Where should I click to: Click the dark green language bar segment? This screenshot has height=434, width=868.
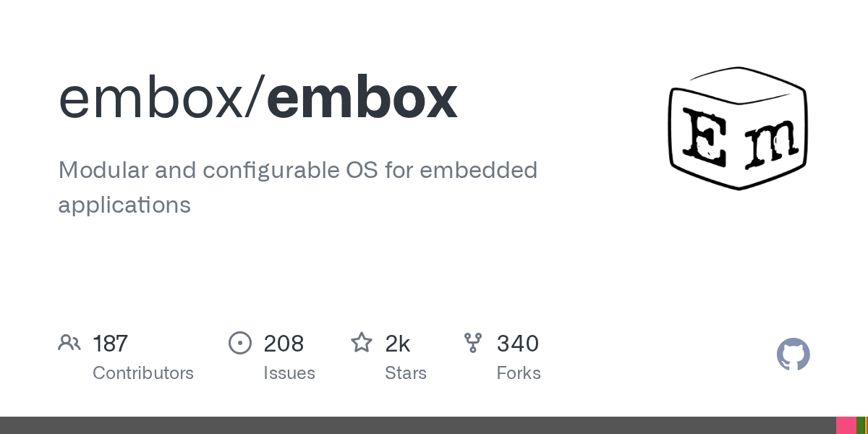tap(861, 425)
